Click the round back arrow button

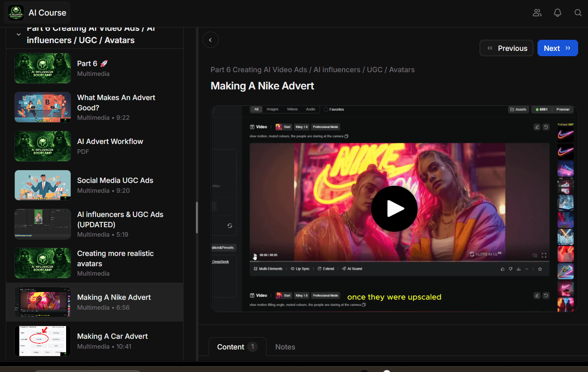pyautogui.click(x=210, y=40)
